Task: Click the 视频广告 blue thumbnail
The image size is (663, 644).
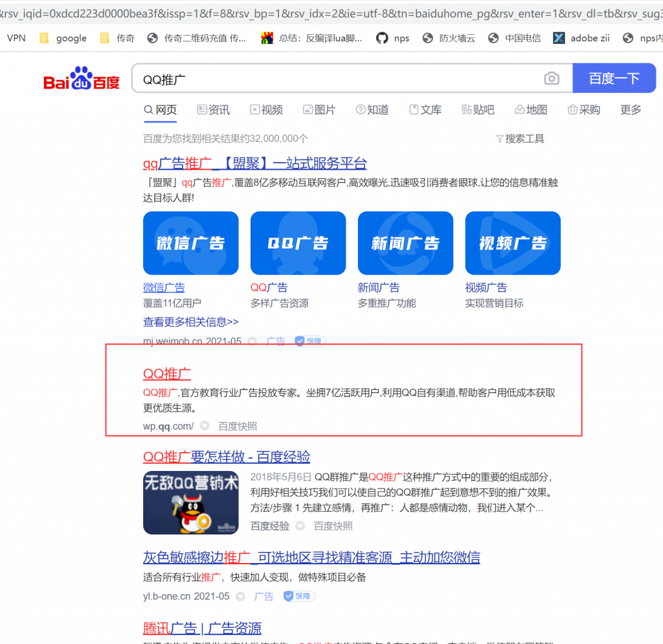Action: pyautogui.click(x=513, y=243)
